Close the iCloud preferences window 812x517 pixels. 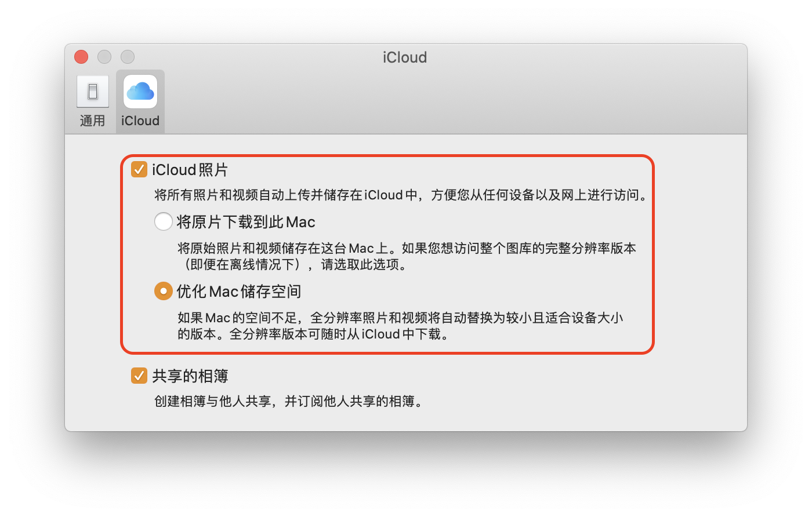(x=81, y=57)
